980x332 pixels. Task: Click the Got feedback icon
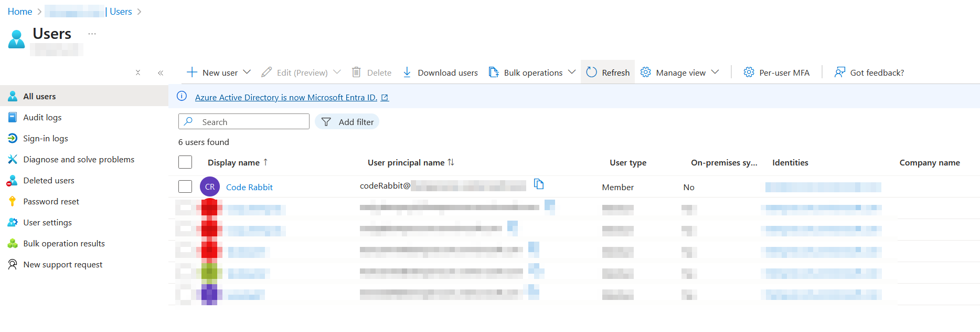[840, 72]
